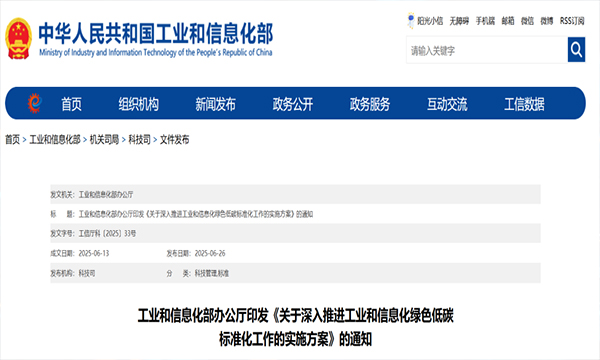The height and width of the screenshot is (360, 600).
Task: Click 机关司局 breadcrumb link
Action: [104, 140]
